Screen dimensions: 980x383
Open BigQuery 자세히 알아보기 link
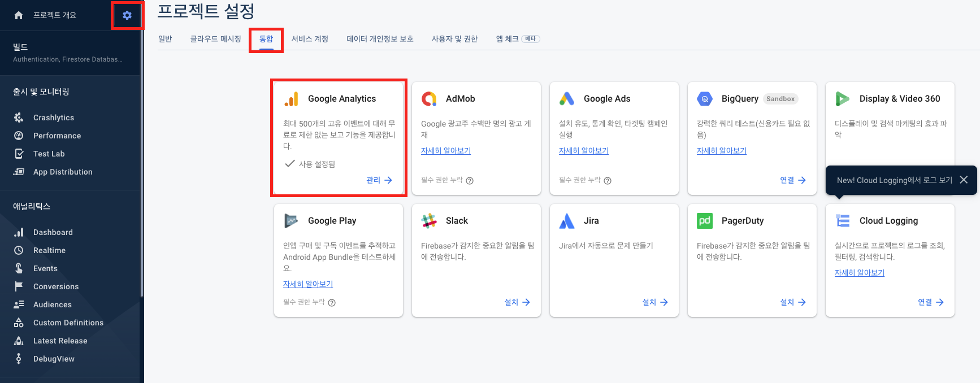[722, 151]
